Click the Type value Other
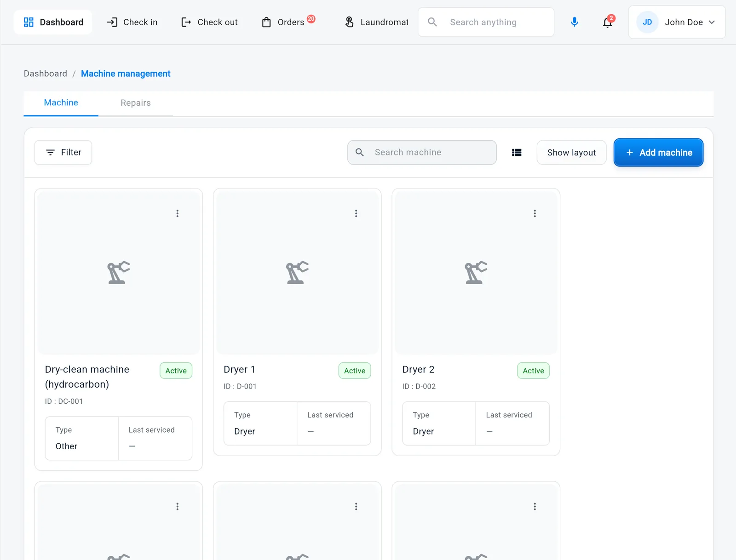Viewport: 736px width, 560px height. coord(66,446)
